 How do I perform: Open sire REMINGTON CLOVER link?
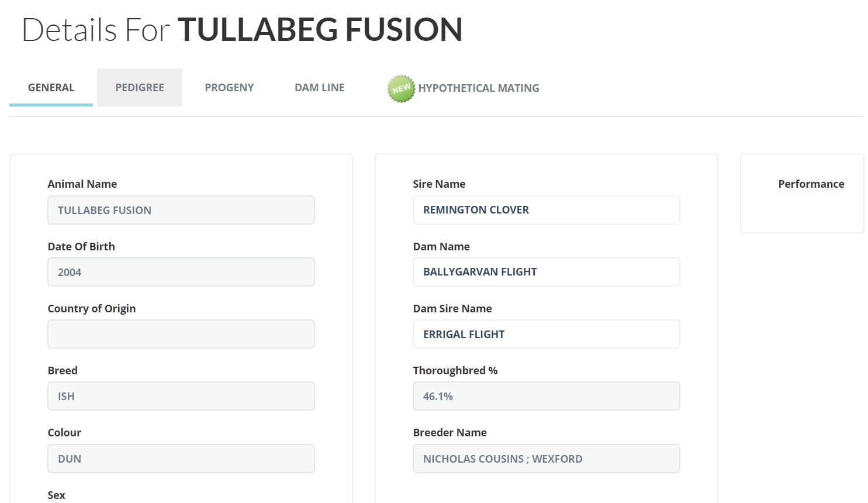(x=476, y=210)
